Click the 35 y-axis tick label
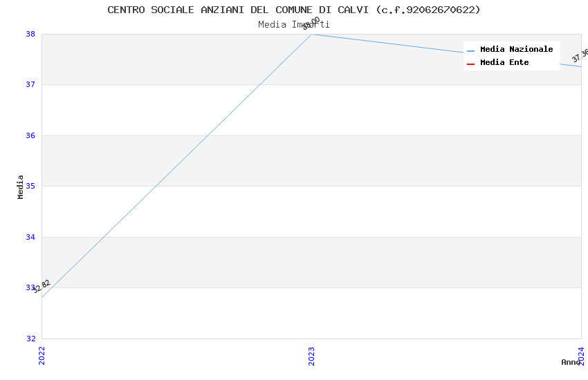Image resolution: width=588 pixels, height=380 pixels. [x=30, y=186]
